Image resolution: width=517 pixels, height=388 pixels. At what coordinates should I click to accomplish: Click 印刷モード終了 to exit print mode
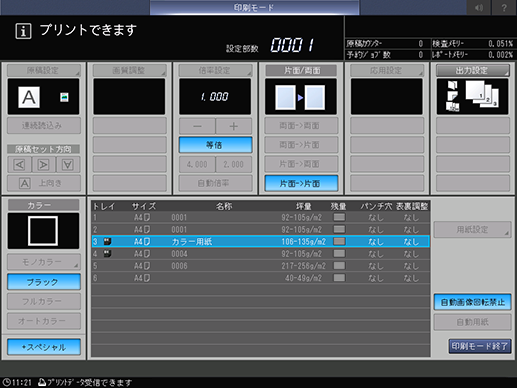pos(480,346)
